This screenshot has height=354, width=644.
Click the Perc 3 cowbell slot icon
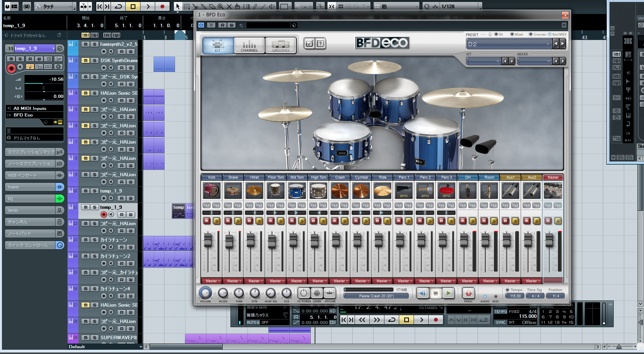tap(446, 191)
